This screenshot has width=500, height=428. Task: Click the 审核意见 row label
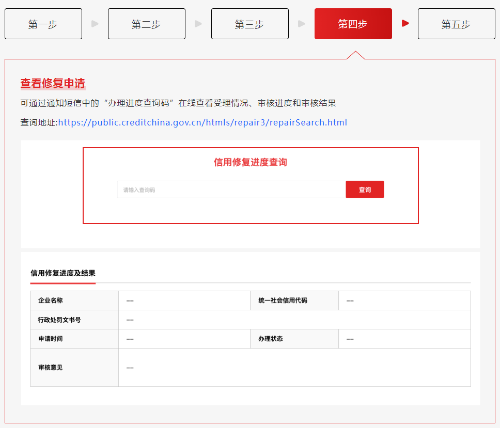[50, 367]
